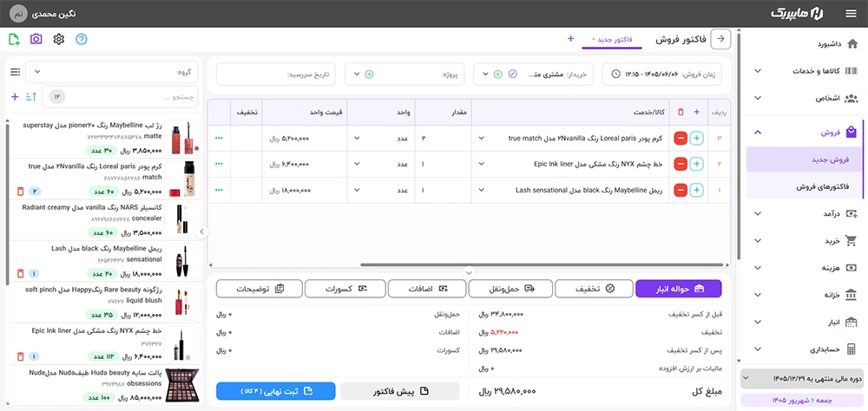Open unit dropdown for Epic Ink liner row
Viewport: 868px width, 411px height.
357,164
